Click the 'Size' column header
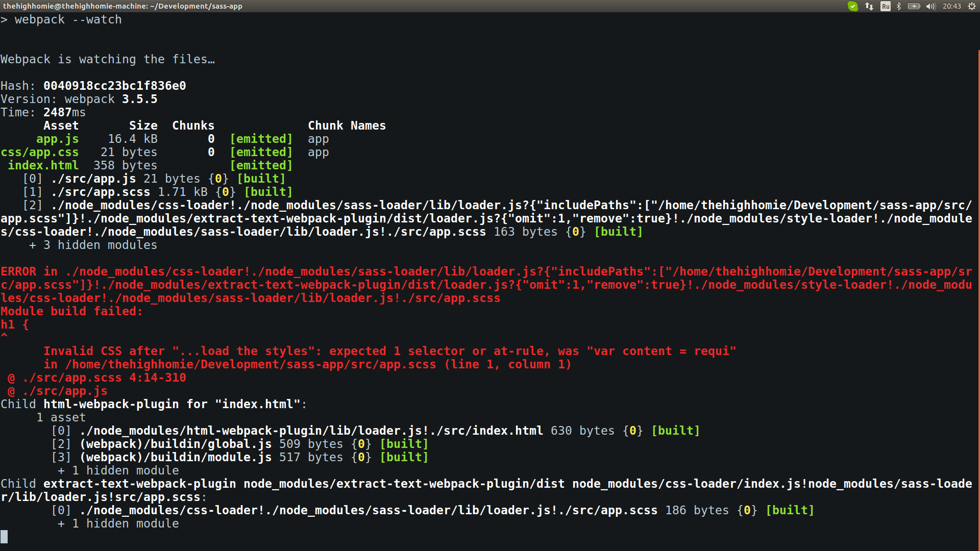The height and width of the screenshot is (551, 980). pos(143,126)
